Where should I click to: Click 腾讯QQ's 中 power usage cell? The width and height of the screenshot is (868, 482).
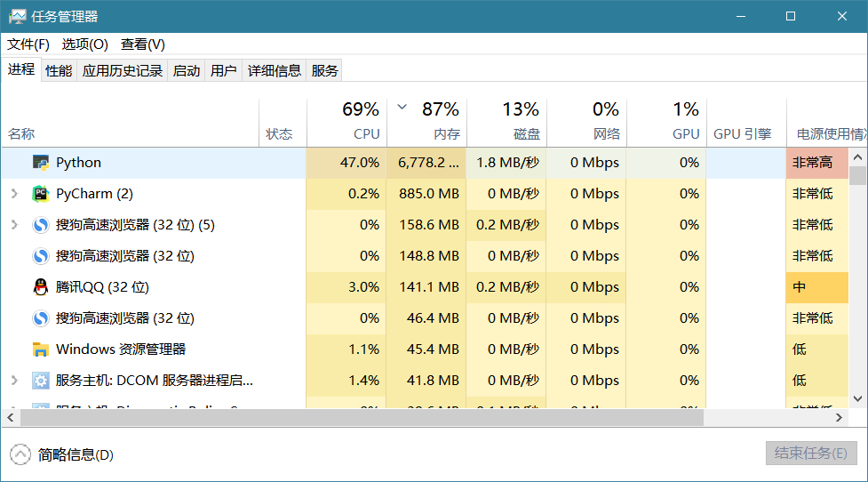tap(817, 287)
